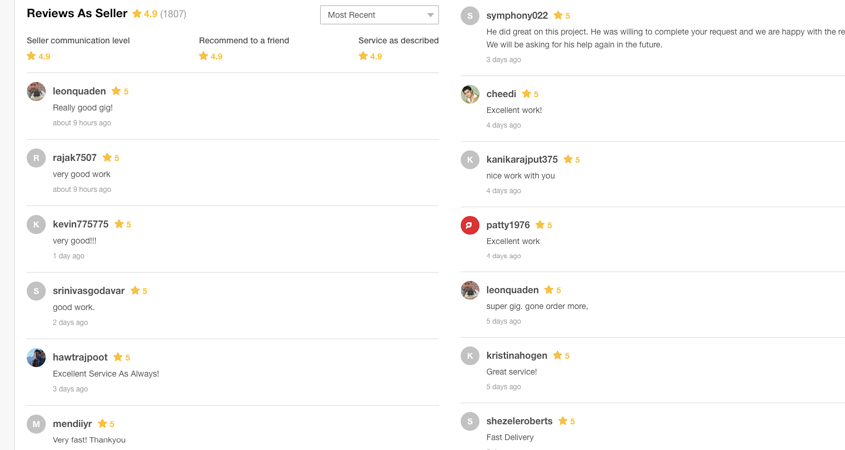Click kevin775775's gray K avatar
The width and height of the screenshot is (845, 450).
(x=36, y=225)
